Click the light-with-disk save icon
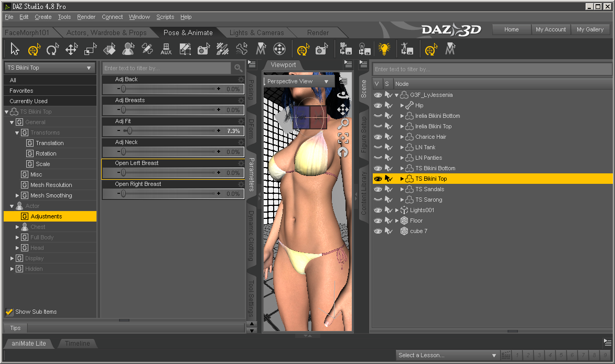This screenshot has width=615, height=364. click(x=364, y=49)
